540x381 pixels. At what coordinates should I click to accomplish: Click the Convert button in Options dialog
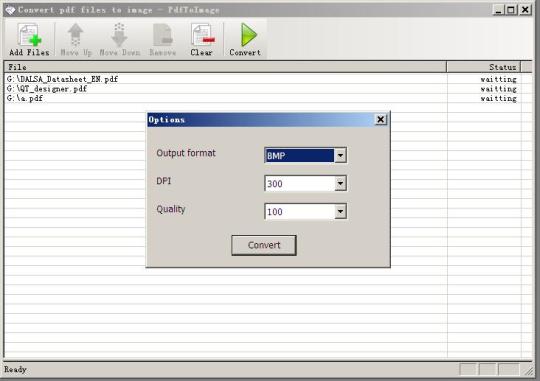click(x=264, y=245)
